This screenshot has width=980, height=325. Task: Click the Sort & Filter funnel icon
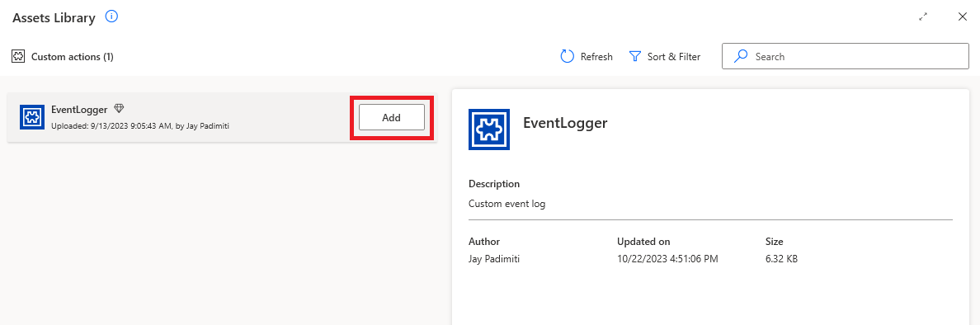(x=635, y=56)
